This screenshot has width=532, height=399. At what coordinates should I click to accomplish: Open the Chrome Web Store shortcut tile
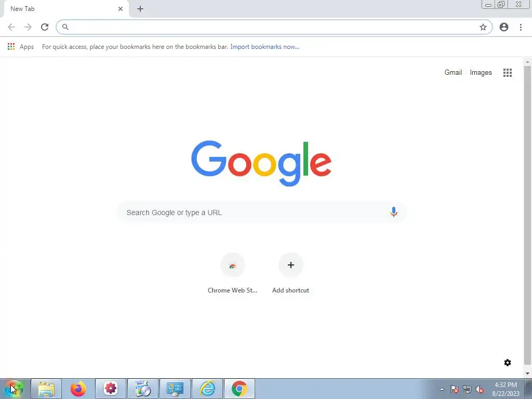(232, 273)
